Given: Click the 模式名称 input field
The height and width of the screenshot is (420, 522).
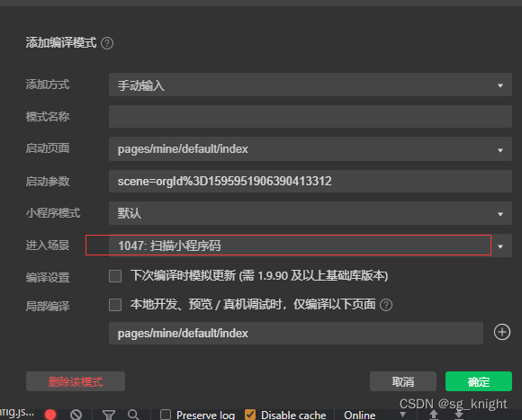Looking at the screenshot, I should coord(310,116).
